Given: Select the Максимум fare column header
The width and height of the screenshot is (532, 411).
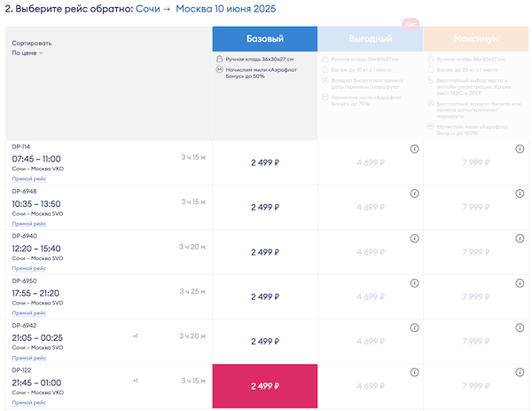Looking at the screenshot, I should coord(475,39).
